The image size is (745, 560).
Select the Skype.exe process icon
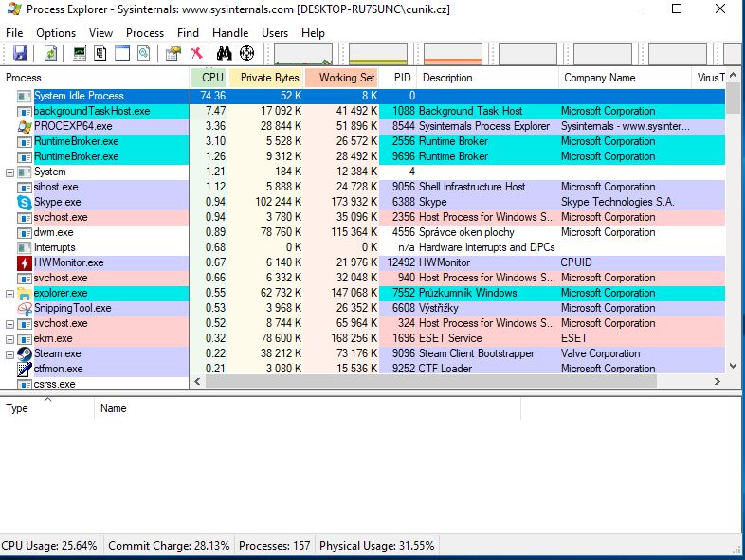[x=25, y=202]
